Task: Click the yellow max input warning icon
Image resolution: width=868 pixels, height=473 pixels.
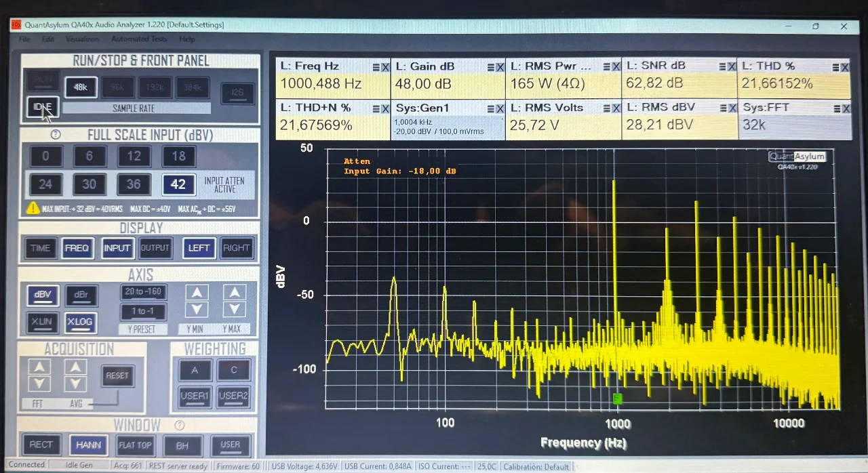Action: point(33,208)
